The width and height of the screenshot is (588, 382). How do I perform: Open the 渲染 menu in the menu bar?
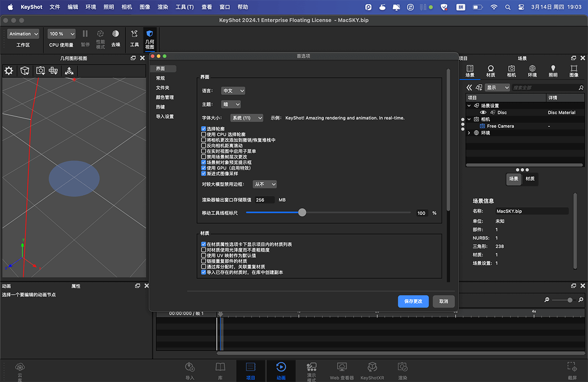[x=163, y=7]
